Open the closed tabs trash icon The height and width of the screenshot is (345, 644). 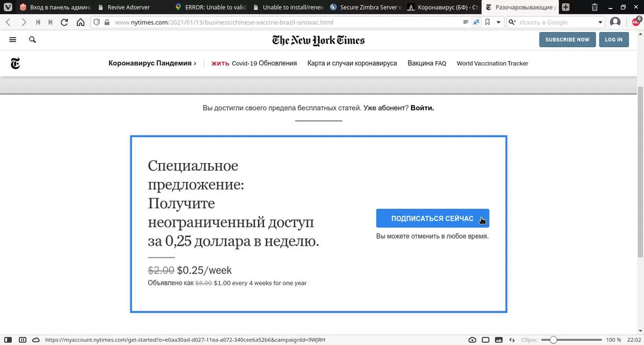tap(595, 8)
